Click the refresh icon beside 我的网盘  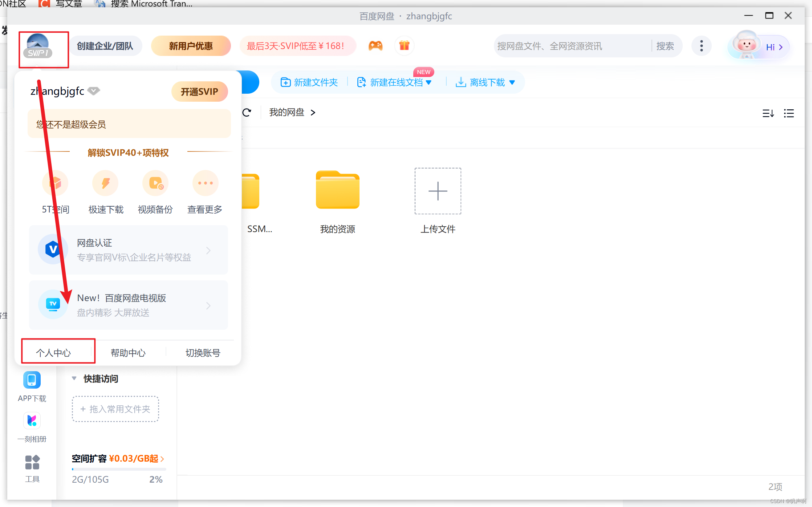(247, 113)
